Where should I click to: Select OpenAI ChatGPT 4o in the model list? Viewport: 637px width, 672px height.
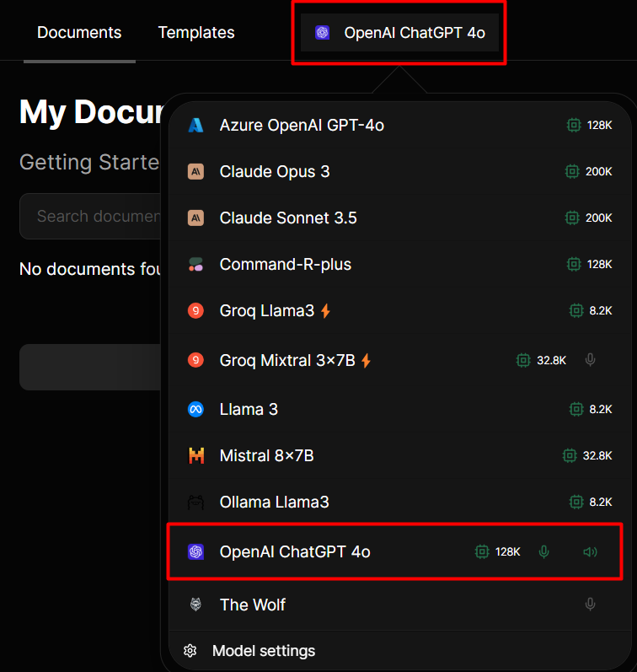pyautogui.click(x=295, y=552)
